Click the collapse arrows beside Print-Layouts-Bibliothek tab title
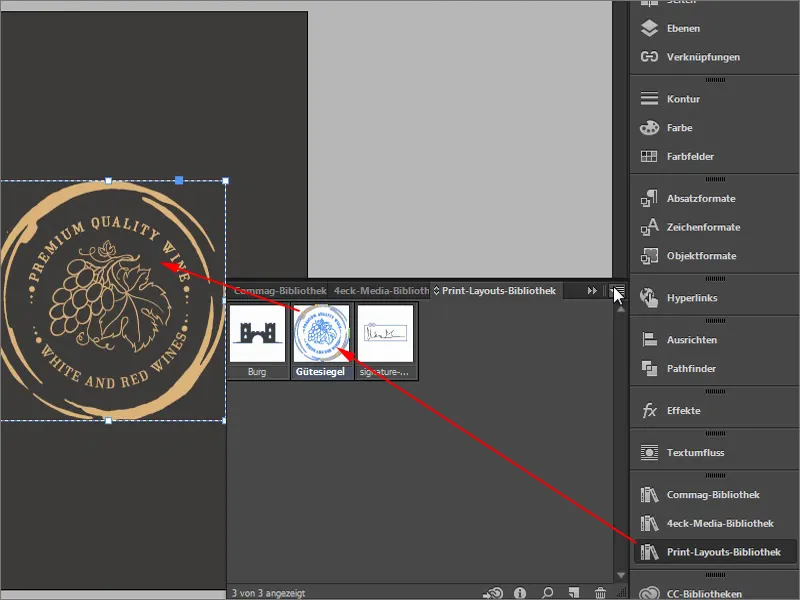This screenshot has height=600, width=800. click(x=436, y=291)
